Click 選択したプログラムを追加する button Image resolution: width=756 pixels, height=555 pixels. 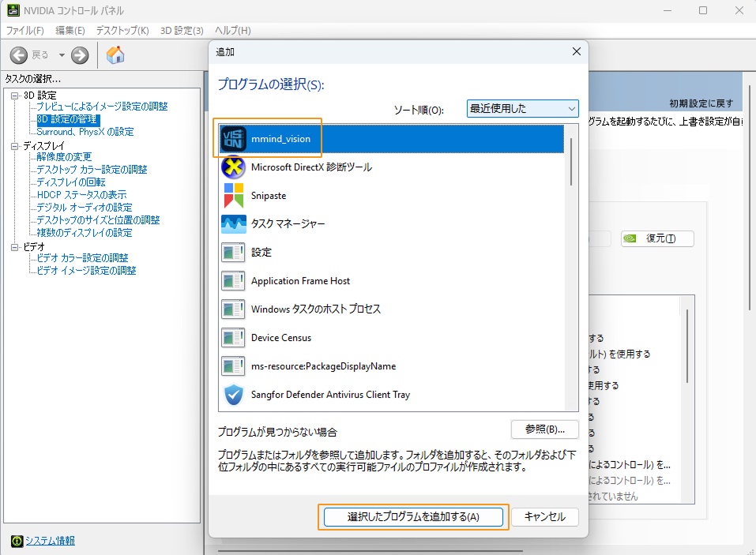coord(412,517)
